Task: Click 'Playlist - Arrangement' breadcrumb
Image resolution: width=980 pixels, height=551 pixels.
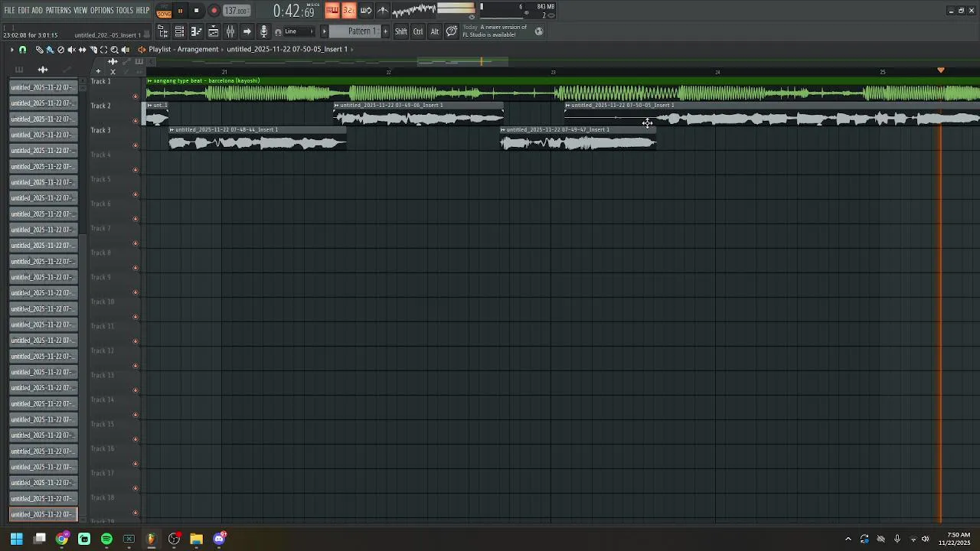Action: (184, 49)
